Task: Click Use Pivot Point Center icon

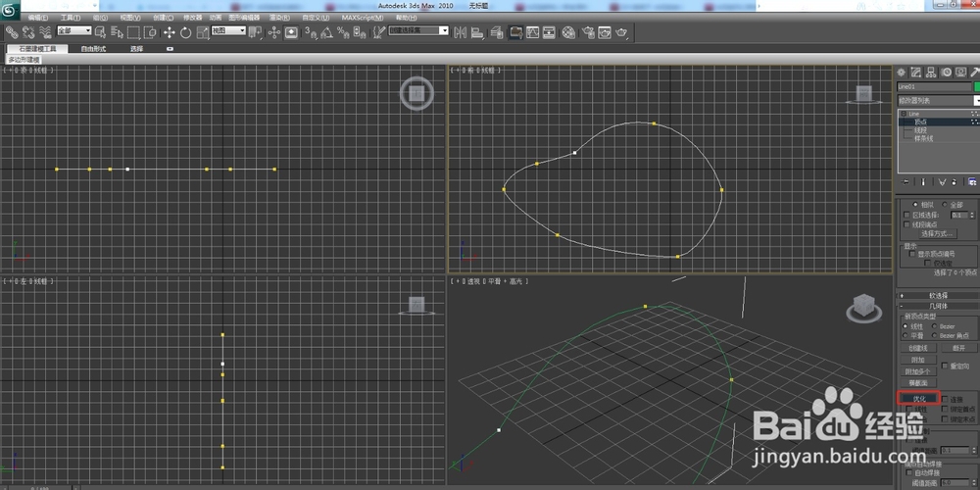Action: tap(255, 32)
